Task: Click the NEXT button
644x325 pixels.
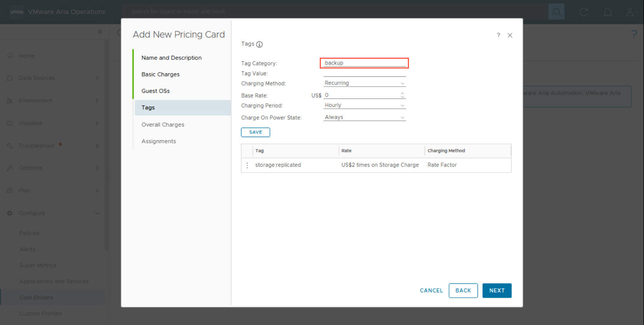Action: click(497, 291)
